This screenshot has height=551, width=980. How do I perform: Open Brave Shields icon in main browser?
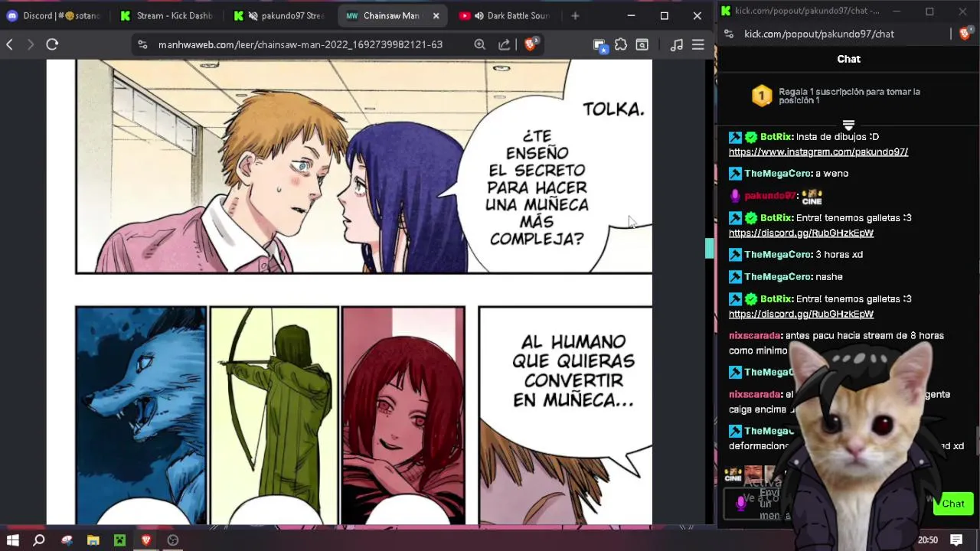coord(531,44)
